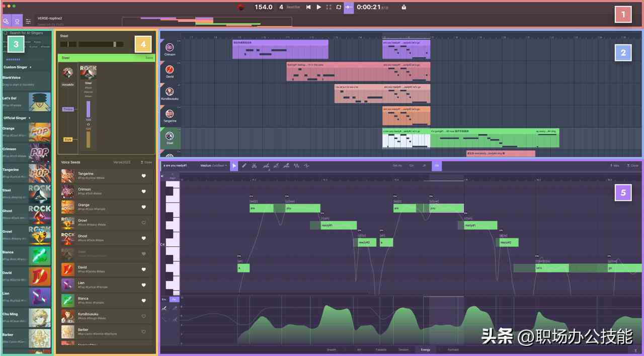Click the Play button in the transport bar

tap(319, 7)
